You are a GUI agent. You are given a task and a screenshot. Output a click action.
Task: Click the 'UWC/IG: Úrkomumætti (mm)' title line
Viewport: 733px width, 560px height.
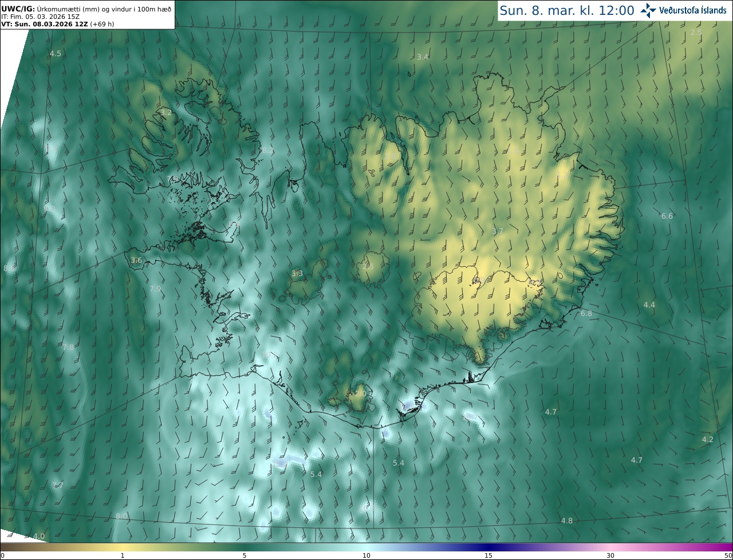click(x=86, y=9)
